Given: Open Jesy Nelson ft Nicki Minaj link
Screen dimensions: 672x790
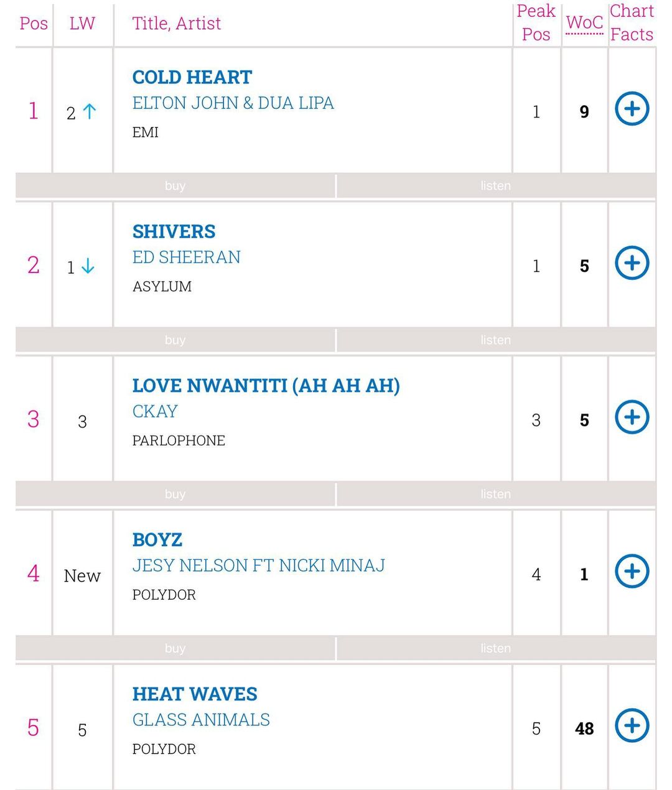Looking at the screenshot, I should [258, 566].
